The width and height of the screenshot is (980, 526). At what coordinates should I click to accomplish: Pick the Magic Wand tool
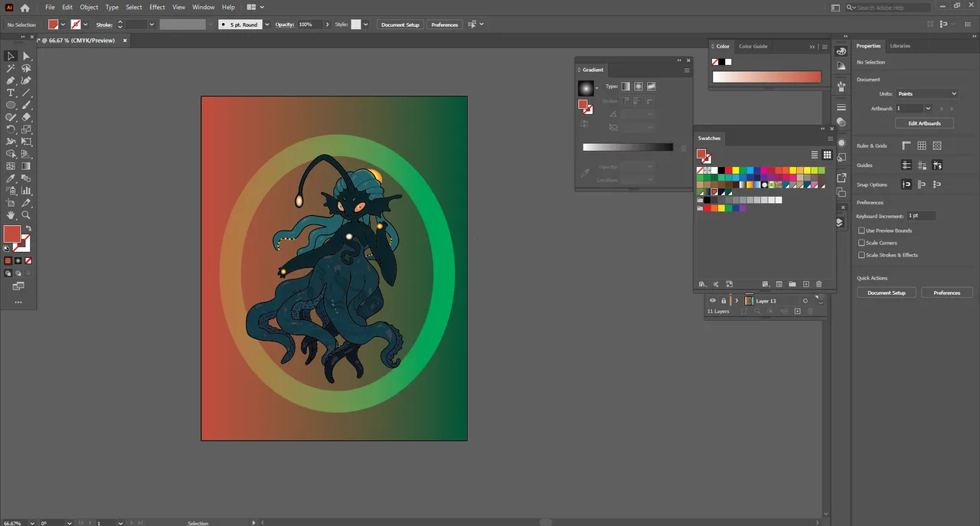coord(11,68)
